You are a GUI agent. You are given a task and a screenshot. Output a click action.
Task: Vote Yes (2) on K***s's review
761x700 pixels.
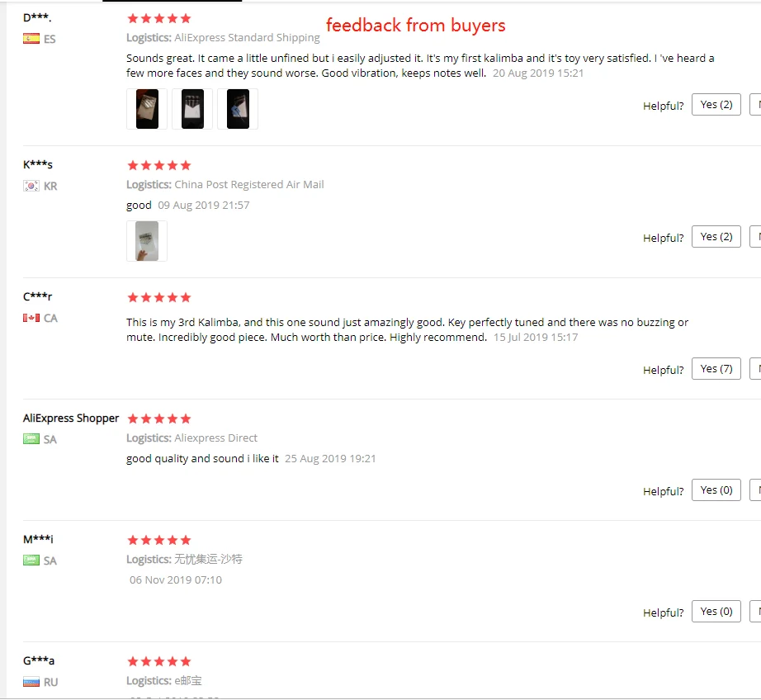click(x=716, y=236)
